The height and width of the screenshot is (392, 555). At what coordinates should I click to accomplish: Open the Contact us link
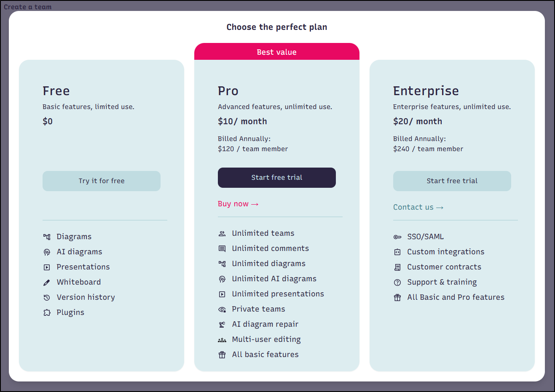coord(418,207)
